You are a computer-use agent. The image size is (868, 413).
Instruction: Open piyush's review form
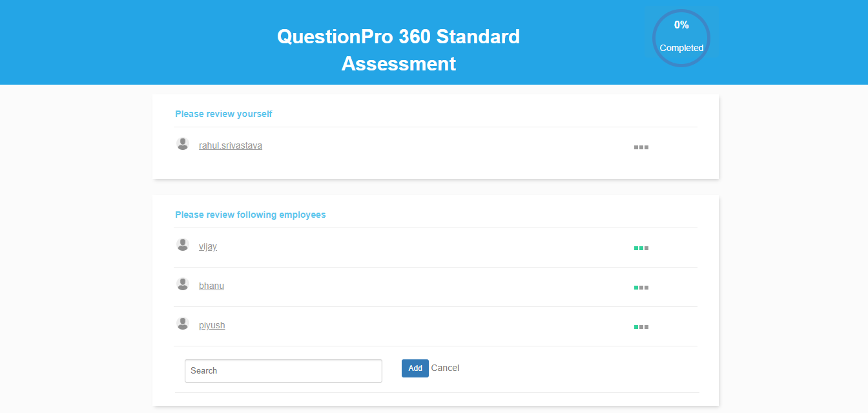212,324
